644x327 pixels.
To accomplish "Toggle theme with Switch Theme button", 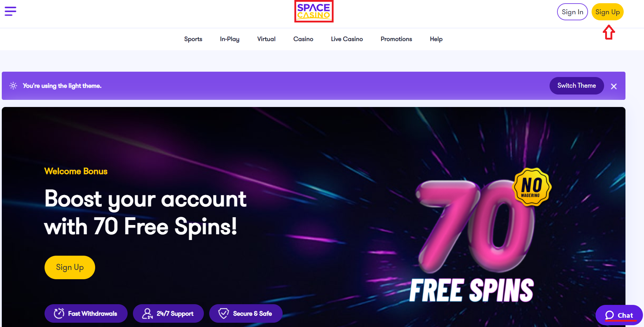I will [x=577, y=86].
